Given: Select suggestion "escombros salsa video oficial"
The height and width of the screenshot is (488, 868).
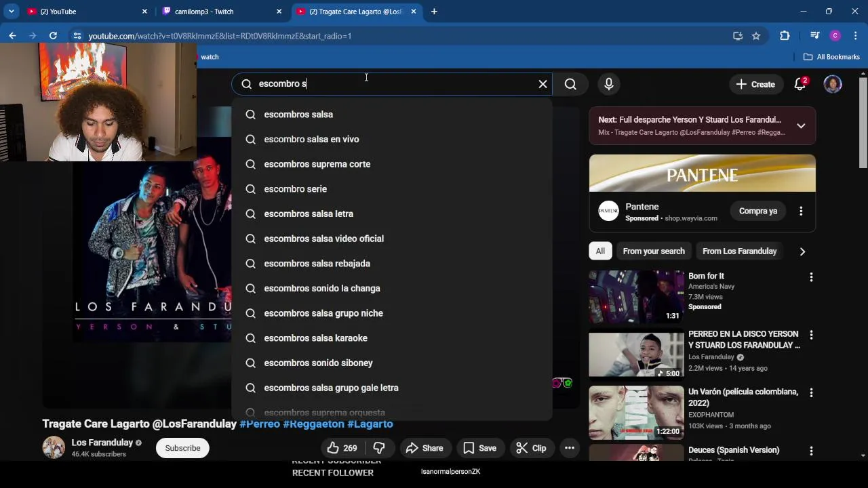Looking at the screenshot, I should coord(392,239).
